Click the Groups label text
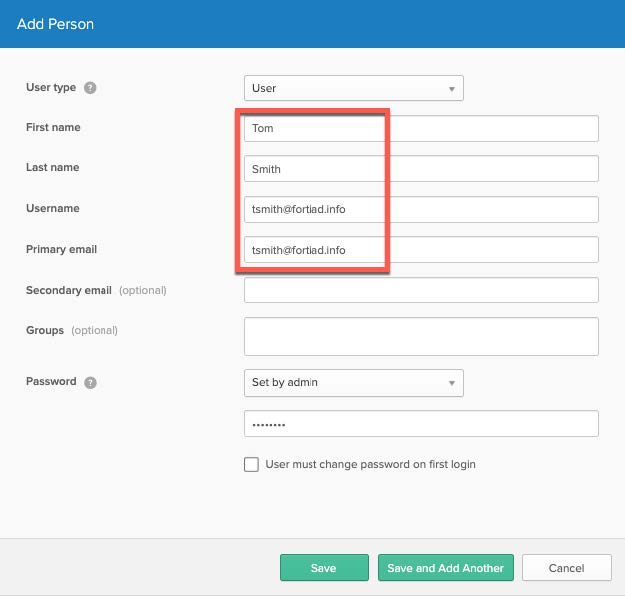This screenshot has height=596, width=625. [45, 330]
